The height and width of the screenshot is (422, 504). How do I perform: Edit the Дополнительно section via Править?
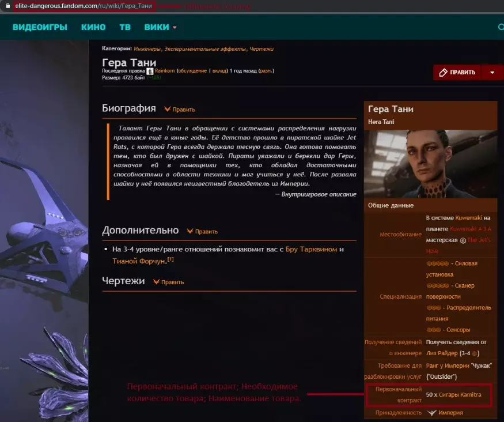click(x=202, y=231)
